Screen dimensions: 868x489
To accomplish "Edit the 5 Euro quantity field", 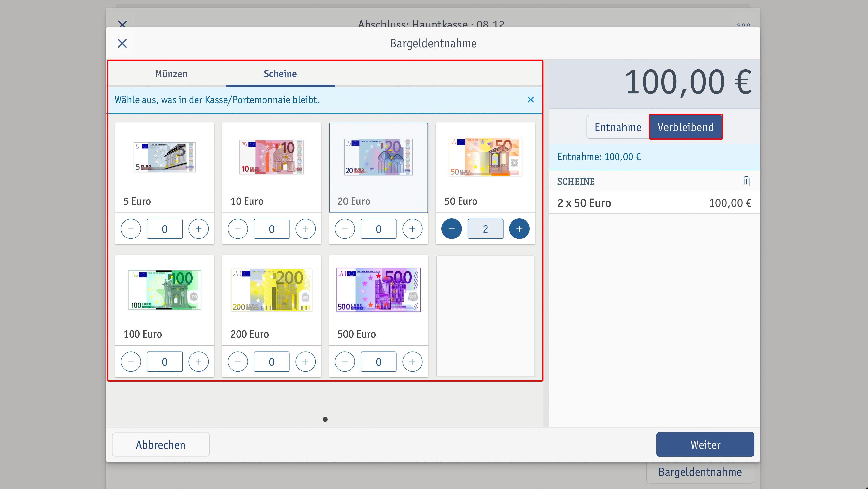I will (x=164, y=229).
